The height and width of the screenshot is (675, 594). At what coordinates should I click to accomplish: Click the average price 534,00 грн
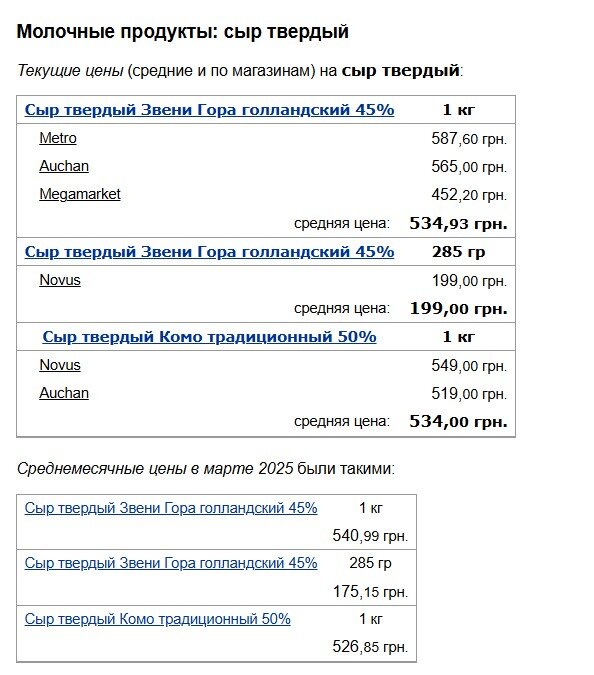pyautogui.click(x=458, y=421)
